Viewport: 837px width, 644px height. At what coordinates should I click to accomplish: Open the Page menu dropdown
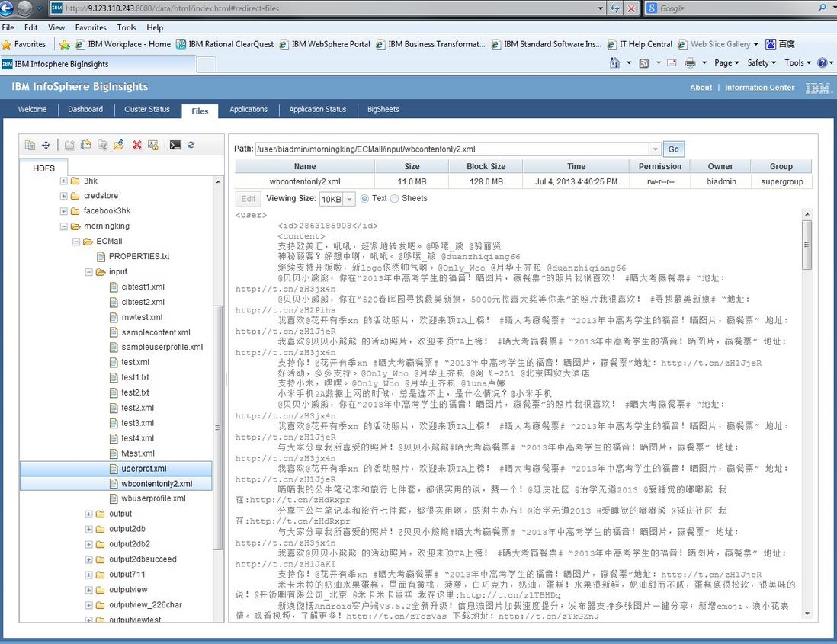click(726, 63)
